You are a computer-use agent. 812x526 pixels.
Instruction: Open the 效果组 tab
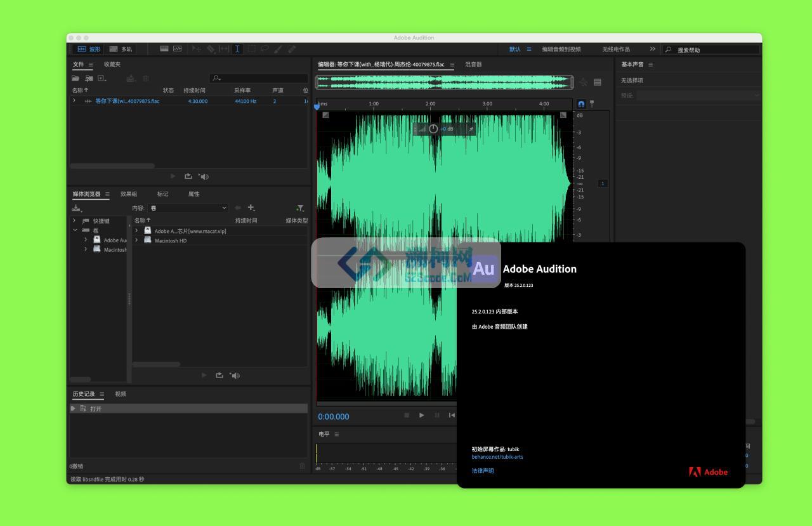tap(129, 194)
